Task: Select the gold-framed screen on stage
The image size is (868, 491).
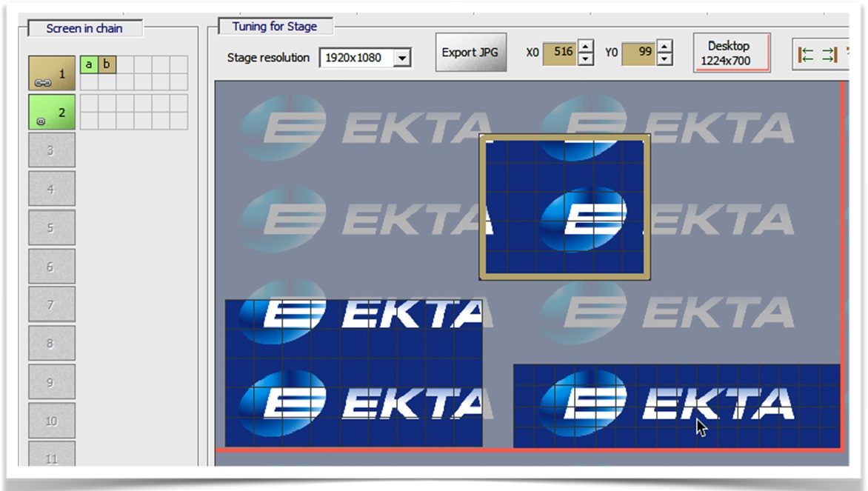Action: pos(564,207)
